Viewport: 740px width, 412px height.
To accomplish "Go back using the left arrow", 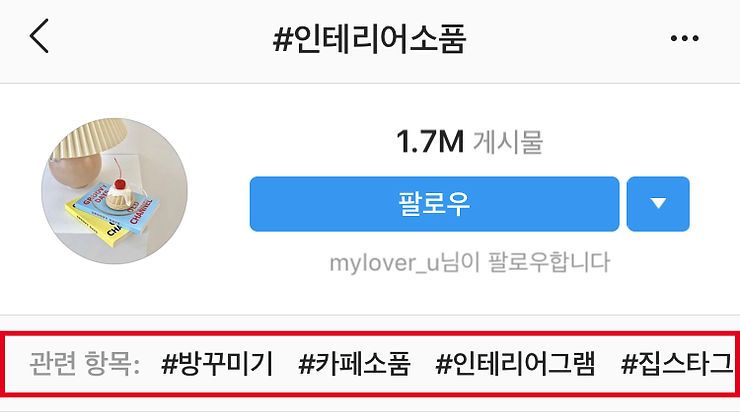I will pyautogui.click(x=39, y=36).
